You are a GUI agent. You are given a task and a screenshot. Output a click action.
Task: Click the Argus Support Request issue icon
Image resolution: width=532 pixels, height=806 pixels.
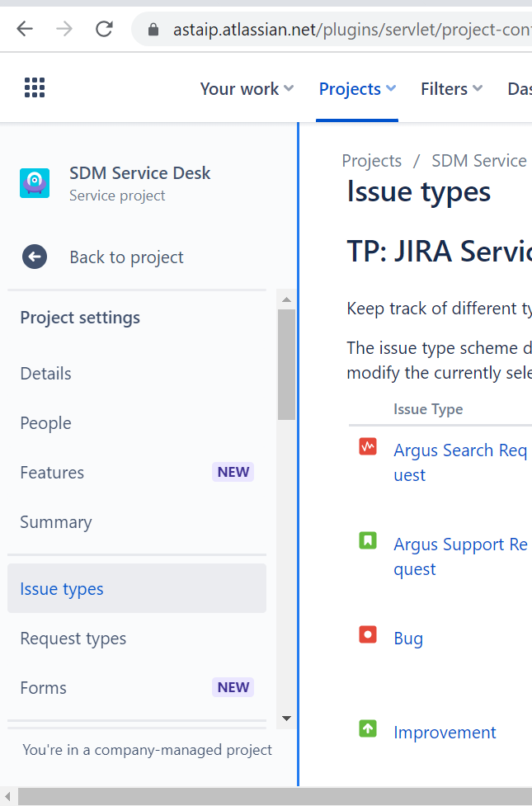pos(368,540)
